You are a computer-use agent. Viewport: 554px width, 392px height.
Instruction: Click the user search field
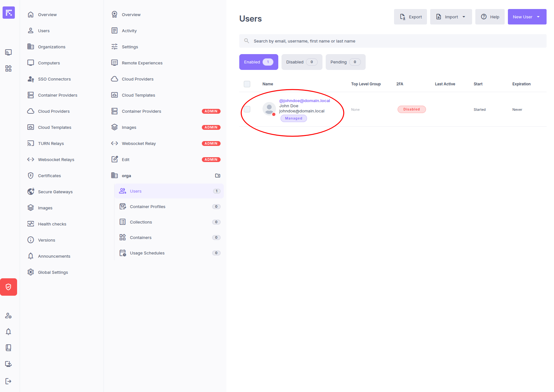coord(393,41)
